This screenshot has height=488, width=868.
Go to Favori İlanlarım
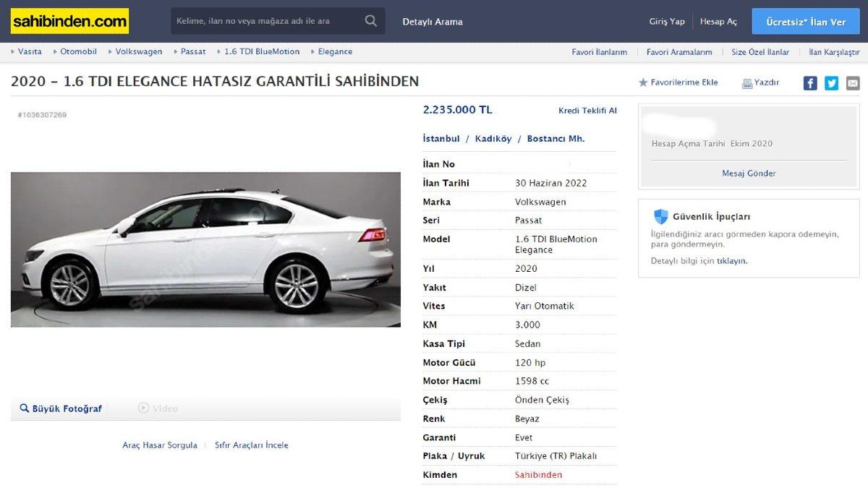(x=599, y=51)
